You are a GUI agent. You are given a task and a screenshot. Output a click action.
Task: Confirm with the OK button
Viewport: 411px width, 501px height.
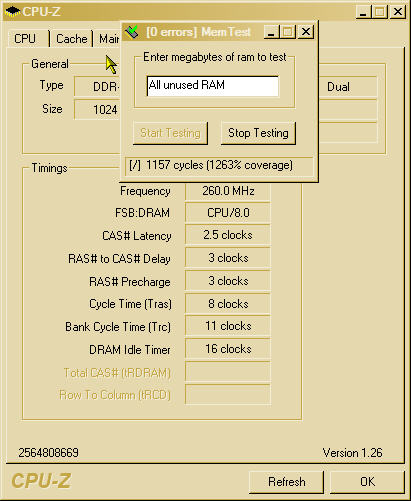tap(367, 482)
